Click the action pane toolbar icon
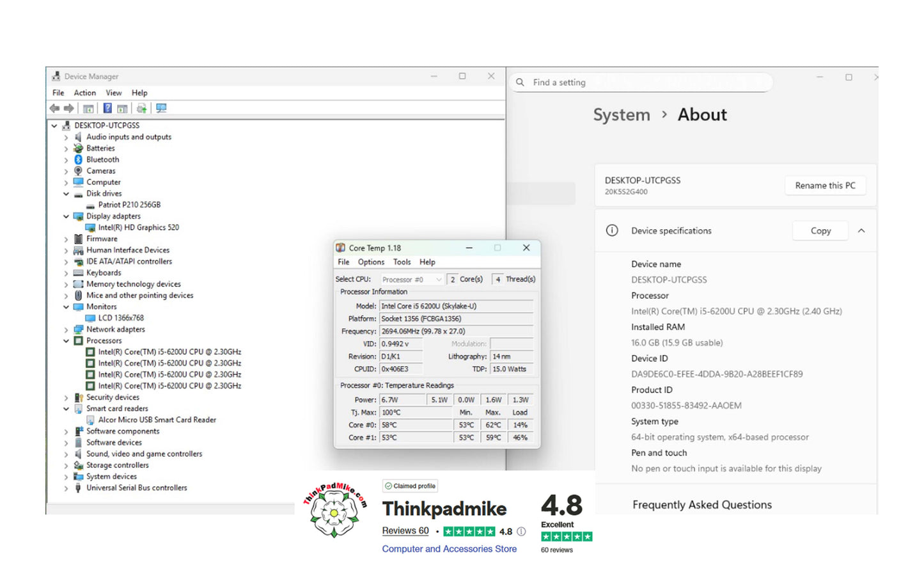The image size is (924, 581). click(x=122, y=108)
